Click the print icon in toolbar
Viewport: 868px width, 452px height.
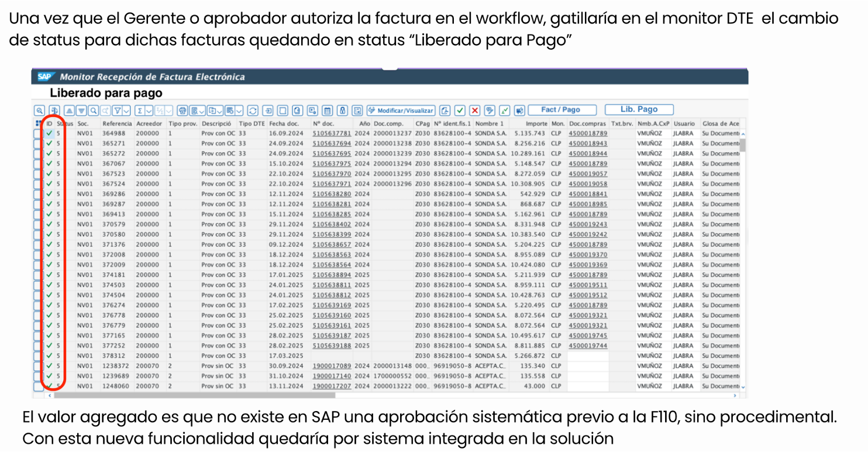coord(182,110)
